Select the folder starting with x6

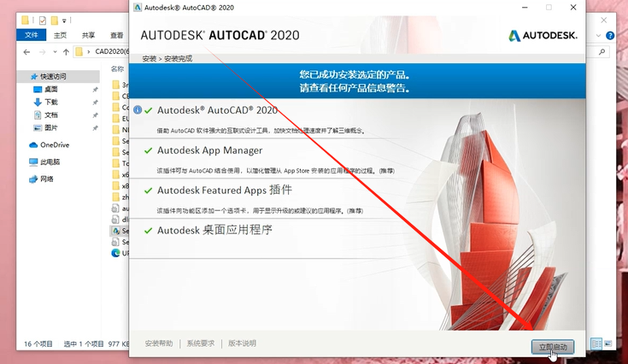pyautogui.click(x=120, y=174)
